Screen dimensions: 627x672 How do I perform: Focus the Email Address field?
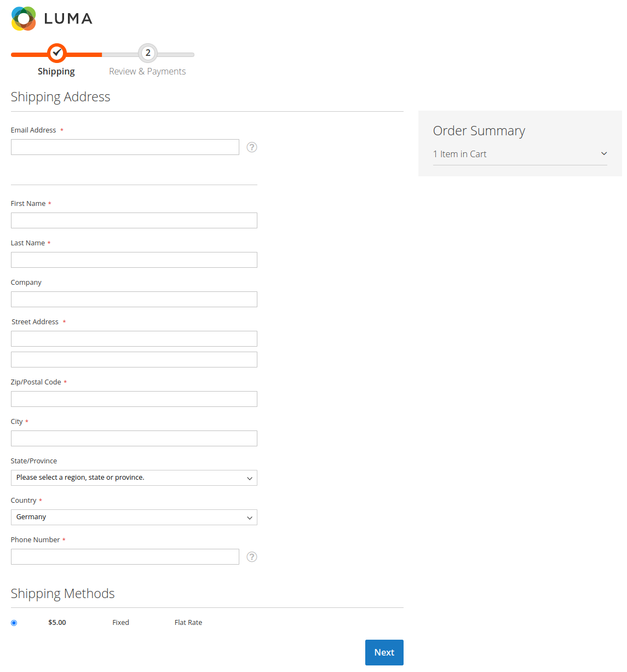[125, 147]
